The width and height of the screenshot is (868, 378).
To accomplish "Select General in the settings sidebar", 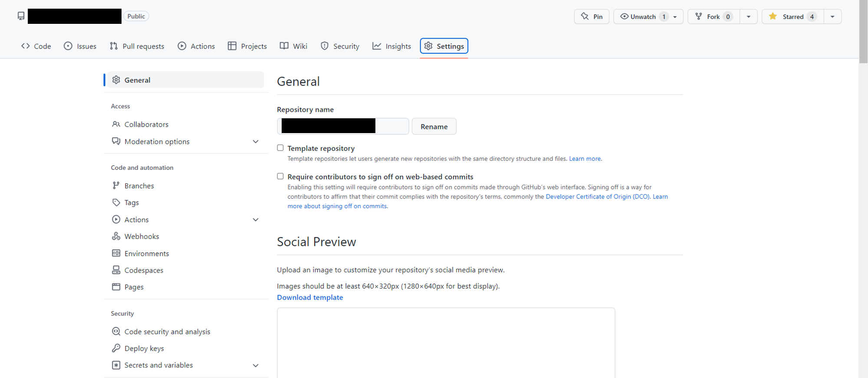I will [186, 80].
